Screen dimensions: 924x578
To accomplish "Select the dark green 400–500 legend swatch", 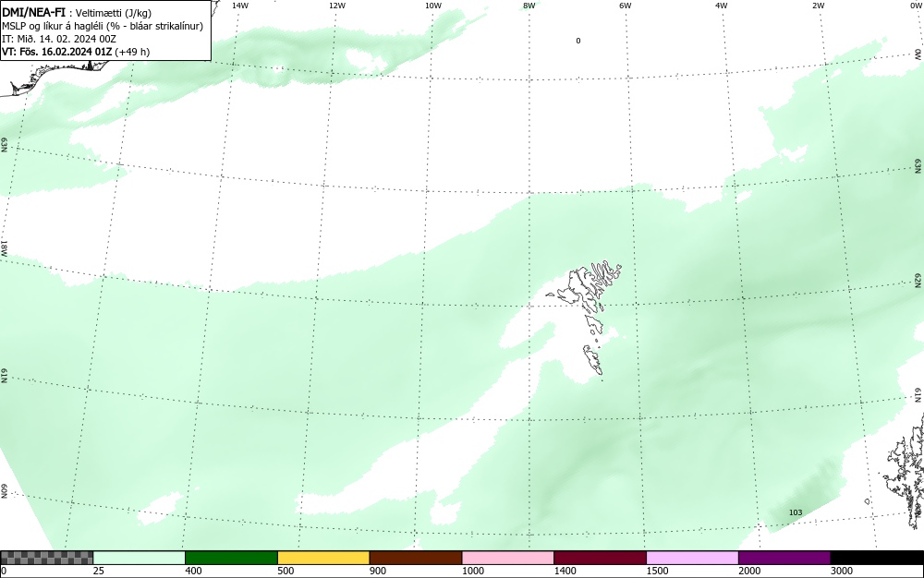I will [x=231, y=558].
